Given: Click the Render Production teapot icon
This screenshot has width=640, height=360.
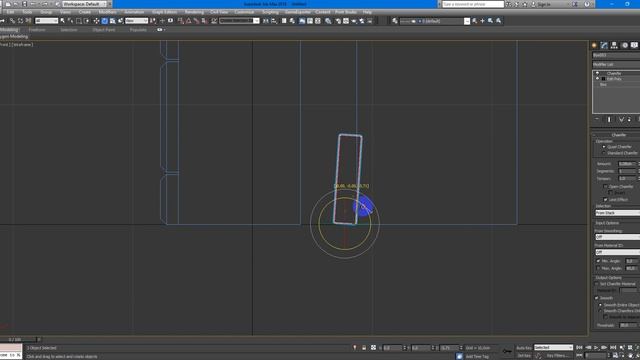Looking at the screenshot, I should click(x=354, y=21).
